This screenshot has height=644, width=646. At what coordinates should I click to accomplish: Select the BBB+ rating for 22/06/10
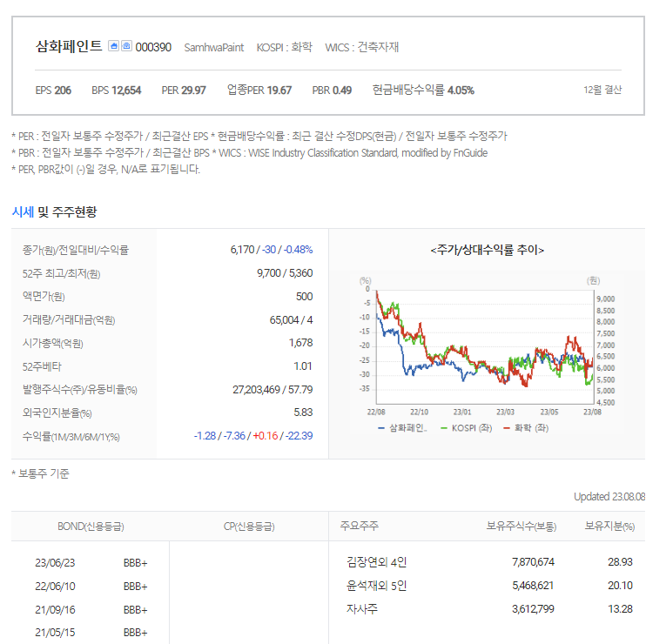pos(135,587)
